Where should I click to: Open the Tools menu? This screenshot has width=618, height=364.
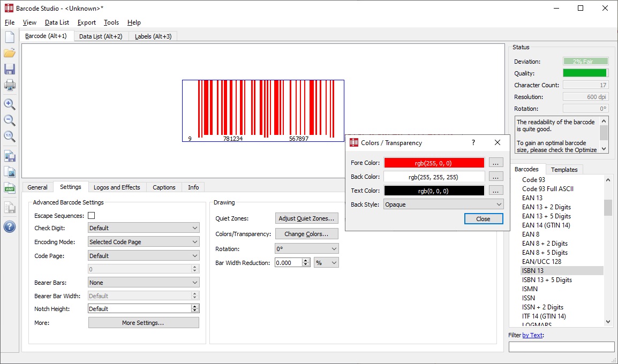[x=111, y=22]
